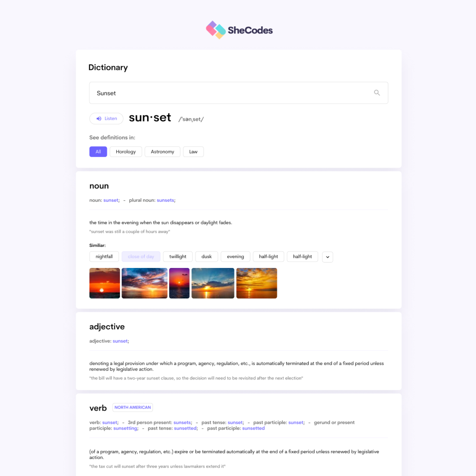Screen dimensions: 476x476
Task: Select the 'All' definitions tab
Action: [97, 151]
